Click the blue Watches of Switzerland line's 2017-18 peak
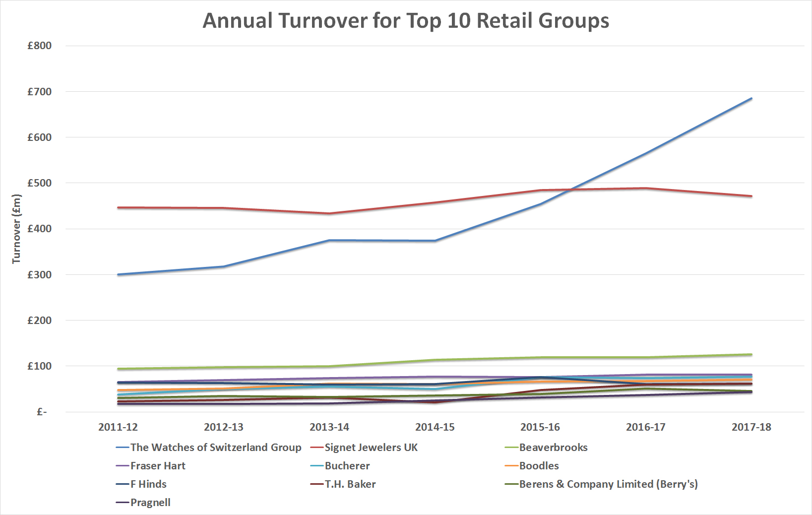The image size is (812, 515). pos(751,98)
